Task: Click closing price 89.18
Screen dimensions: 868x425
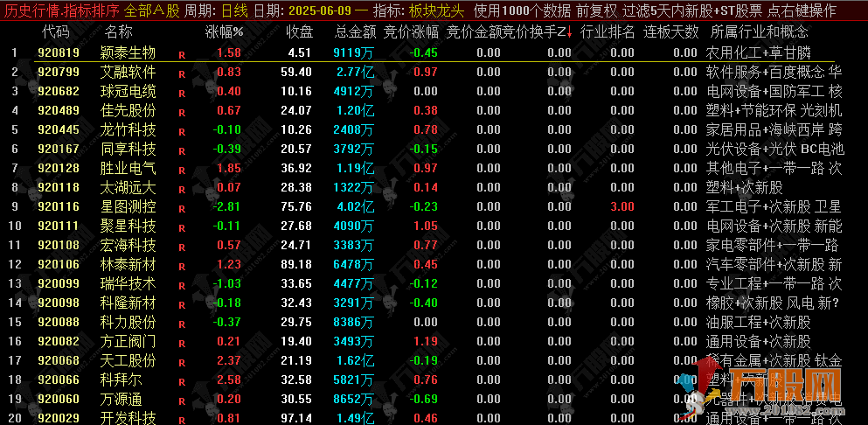Action: click(x=296, y=265)
